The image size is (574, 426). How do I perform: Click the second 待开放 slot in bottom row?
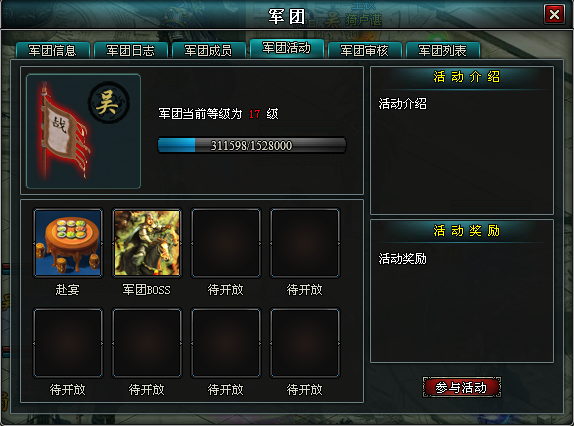[147, 343]
